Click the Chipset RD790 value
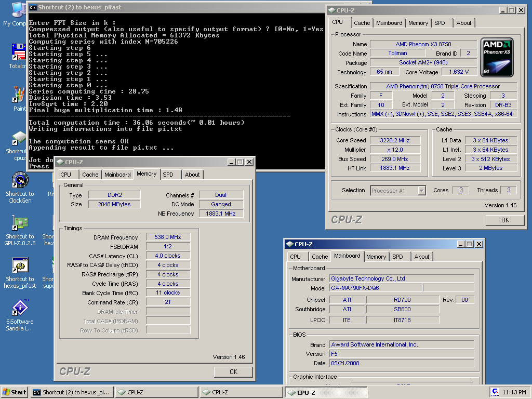The width and height of the screenshot is (532, 399). point(403,300)
